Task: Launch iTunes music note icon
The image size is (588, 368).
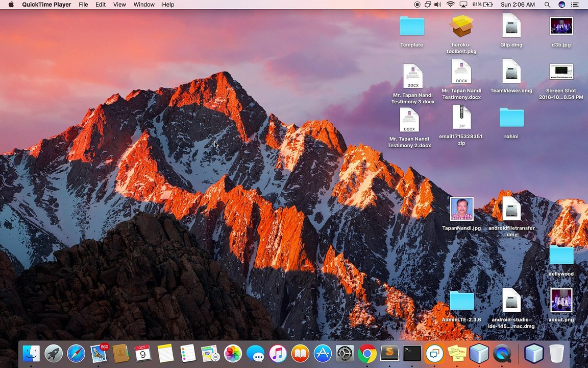Action: (278, 353)
